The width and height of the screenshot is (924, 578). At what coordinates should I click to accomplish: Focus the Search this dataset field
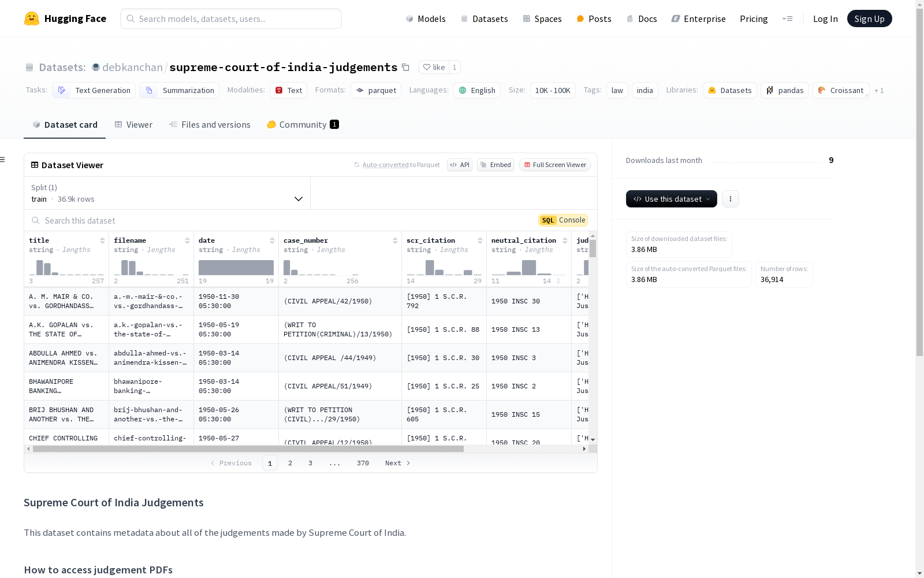tap(283, 220)
